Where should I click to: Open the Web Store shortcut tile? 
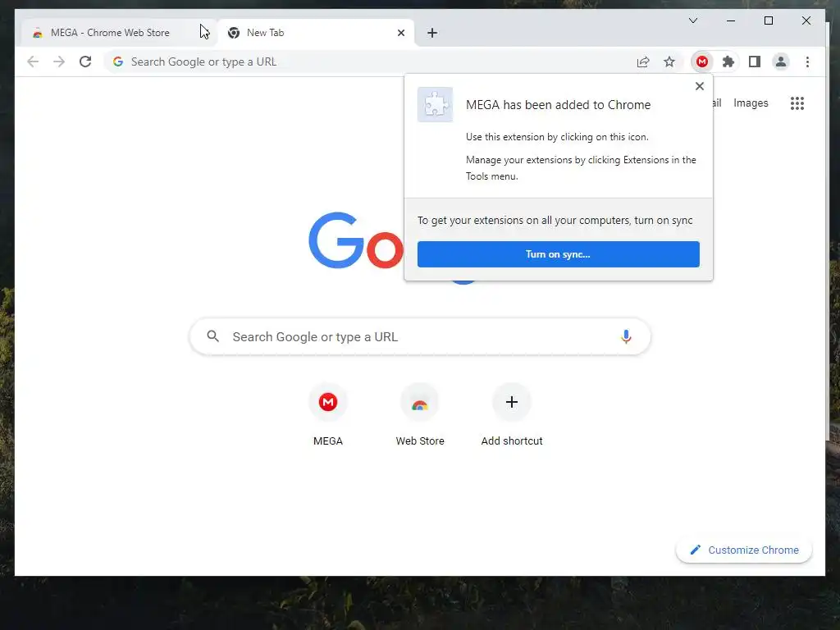coord(420,415)
